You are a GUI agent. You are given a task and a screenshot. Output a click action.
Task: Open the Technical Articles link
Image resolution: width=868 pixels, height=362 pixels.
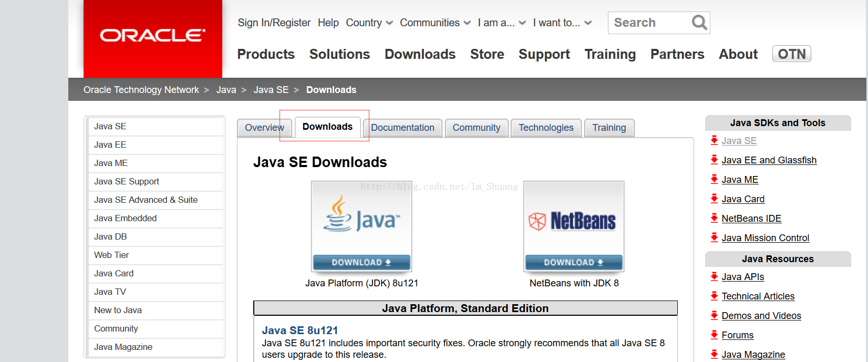pos(758,296)
